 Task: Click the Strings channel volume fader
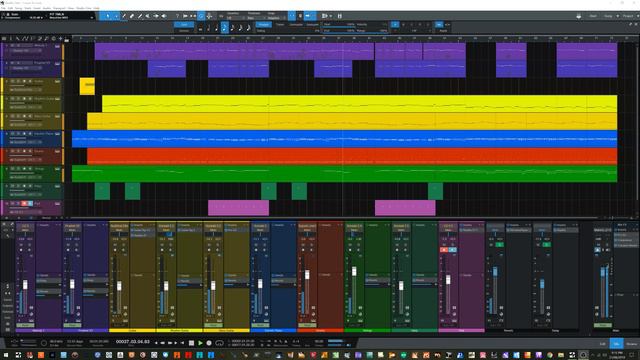tap(354, 271)
